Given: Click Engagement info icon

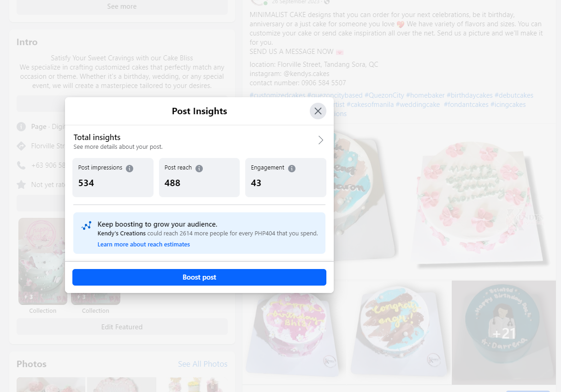Looking at the screenshot, I should tap(292, 168).
